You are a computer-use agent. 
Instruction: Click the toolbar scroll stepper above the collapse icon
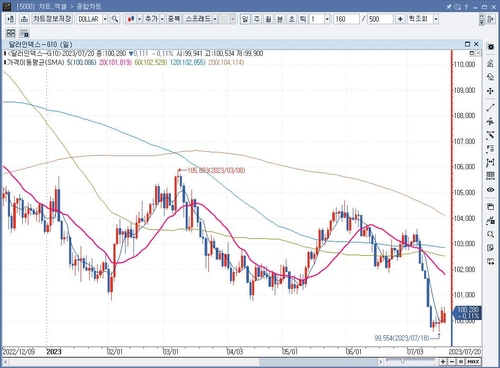pyautogui.click(x=481, y=19)
